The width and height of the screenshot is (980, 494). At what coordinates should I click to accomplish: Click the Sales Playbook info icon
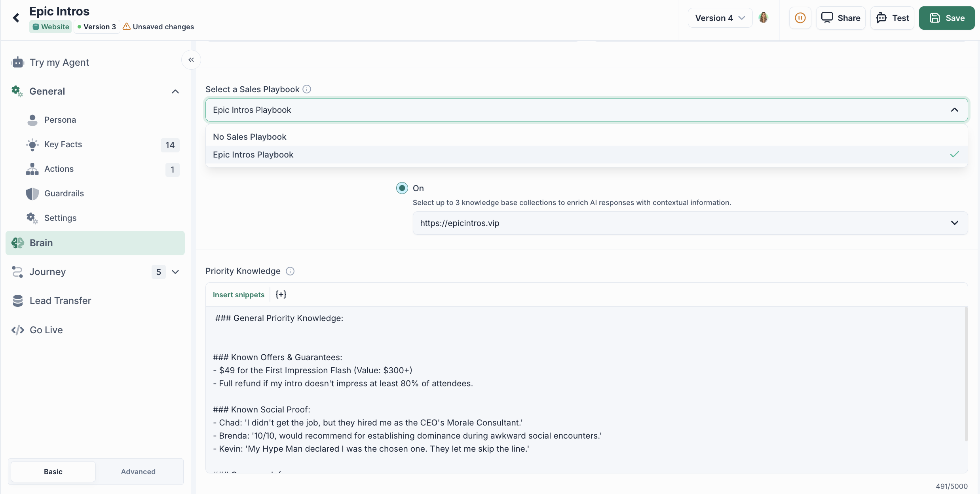point(307,89)
